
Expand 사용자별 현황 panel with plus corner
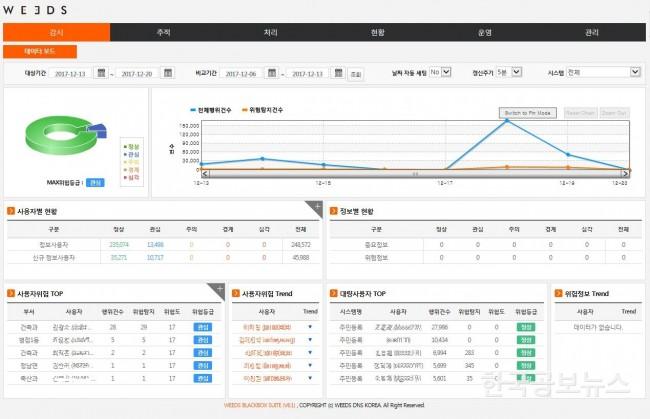316,207
